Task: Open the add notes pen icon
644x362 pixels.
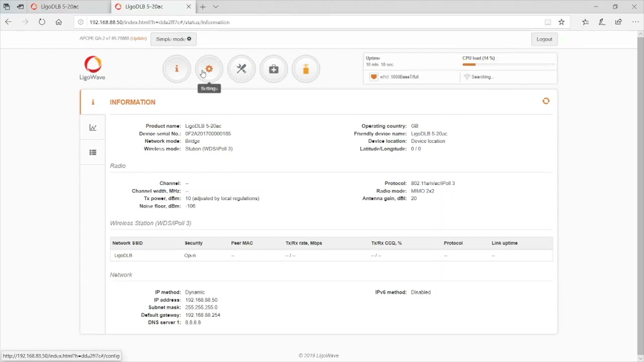Action: click(x=602, y=22)
